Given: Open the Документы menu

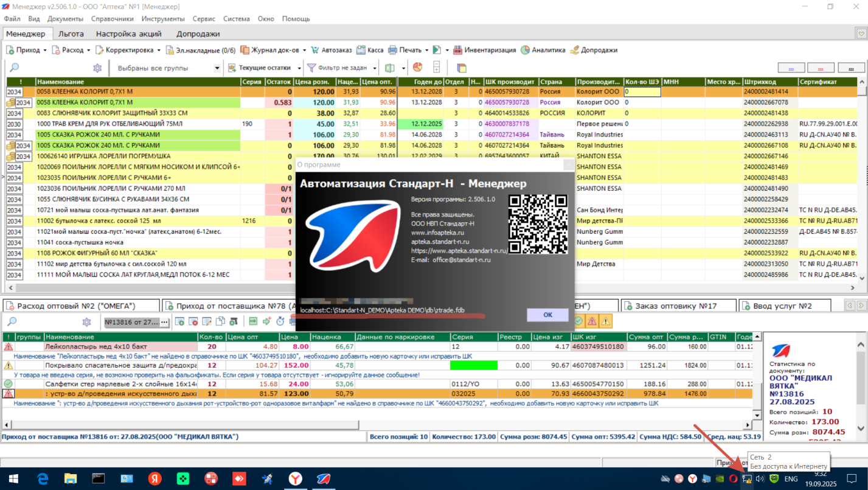Looking at the screenshot, I should [64, 19].
